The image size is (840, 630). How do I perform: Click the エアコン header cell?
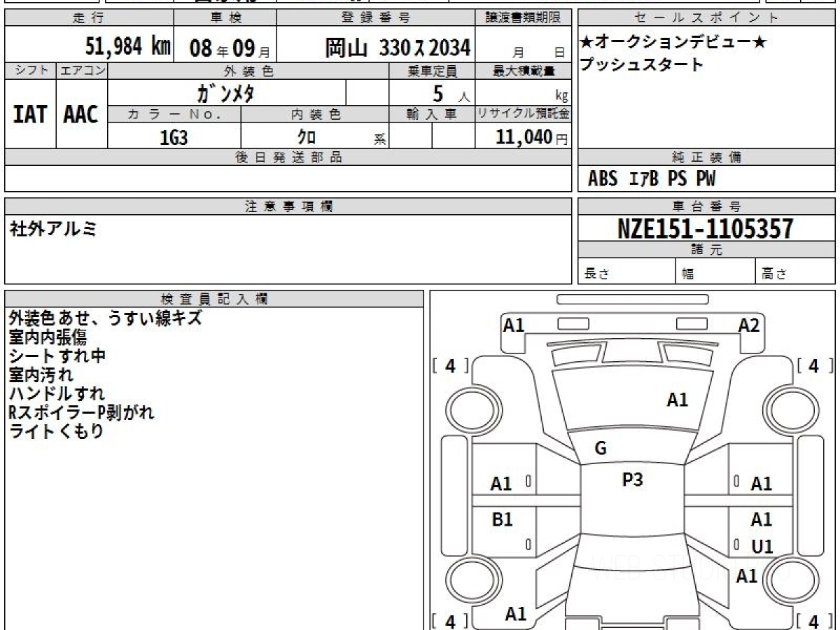point(82,71)
